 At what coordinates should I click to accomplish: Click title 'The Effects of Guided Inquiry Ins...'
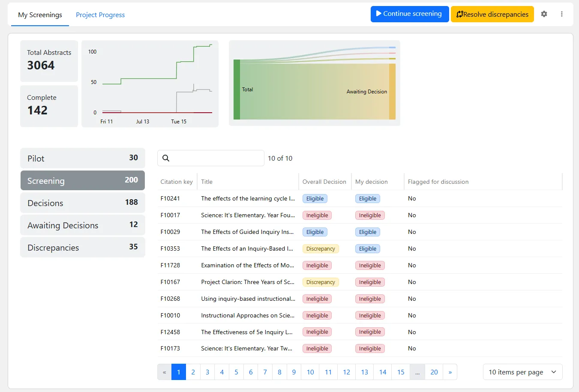247,232
